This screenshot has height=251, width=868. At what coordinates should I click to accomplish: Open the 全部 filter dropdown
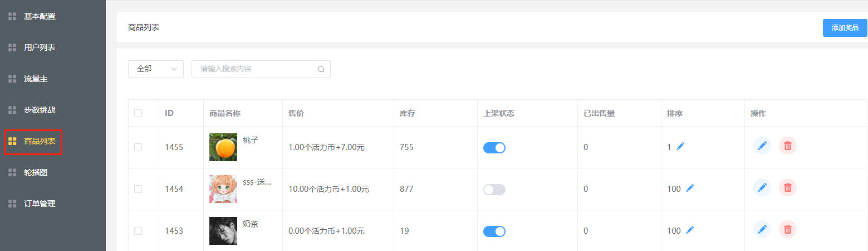[156, 69]
